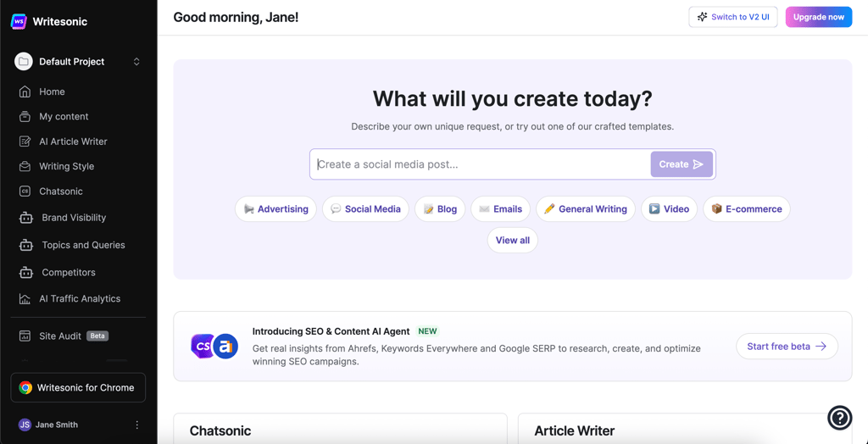
Task: Click the Chatsonic card heading
Action: pyautogui.click(x=220, y=430)
